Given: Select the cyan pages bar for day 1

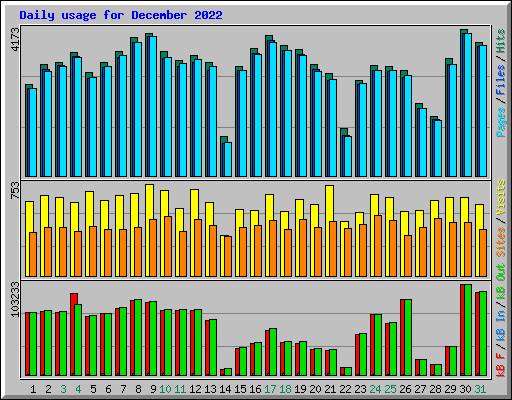Looking at the screenshot, I should [x=33, y=132].
